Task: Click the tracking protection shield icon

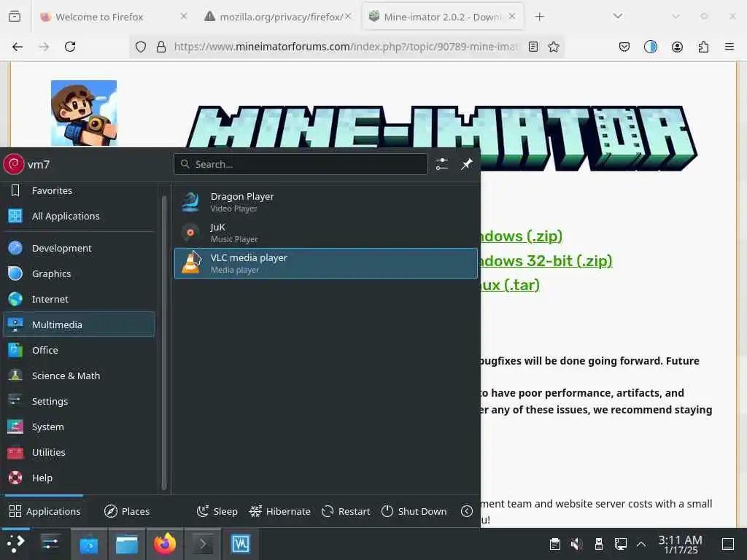Action: [141, 47]
